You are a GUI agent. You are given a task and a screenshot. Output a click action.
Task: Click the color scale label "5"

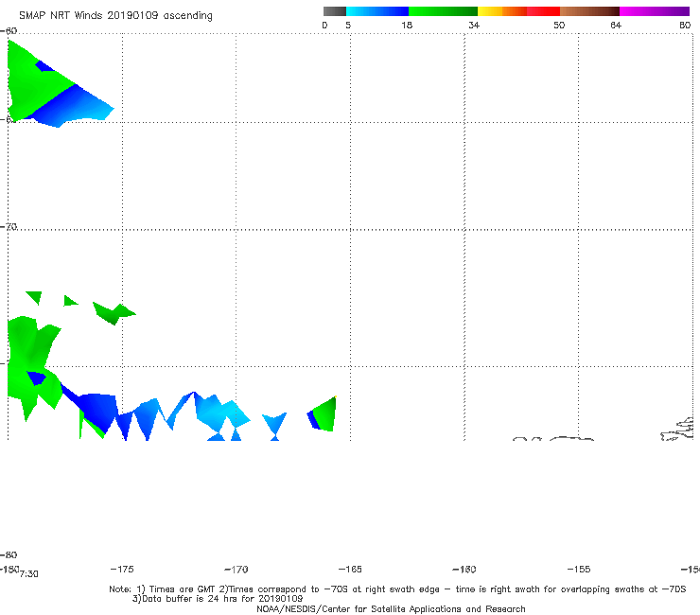tap(348, 25)
